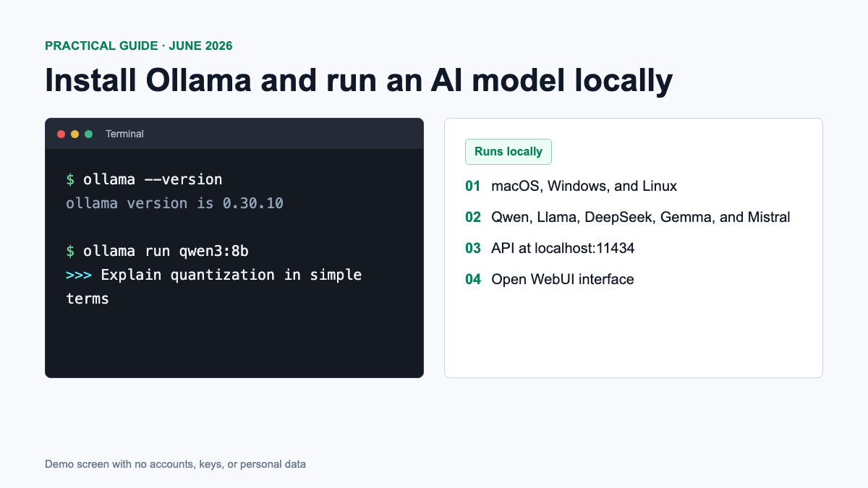Click the number 04 marker
This screenshot has height=488, width=868.
coord(473,279)
